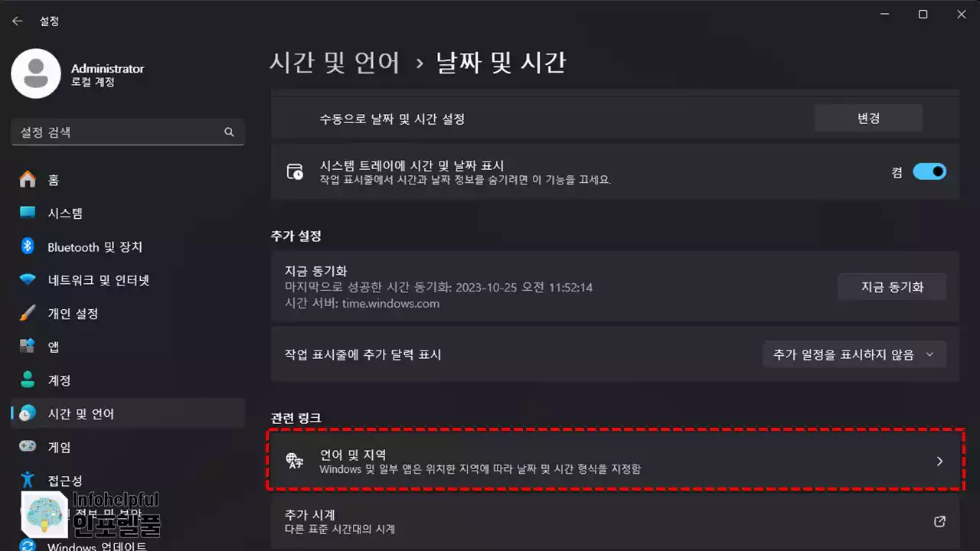Image resolution: width=980 pixels, height=551 pixels.
Task: Click the search magnifier icon
Action: point(229,132)
